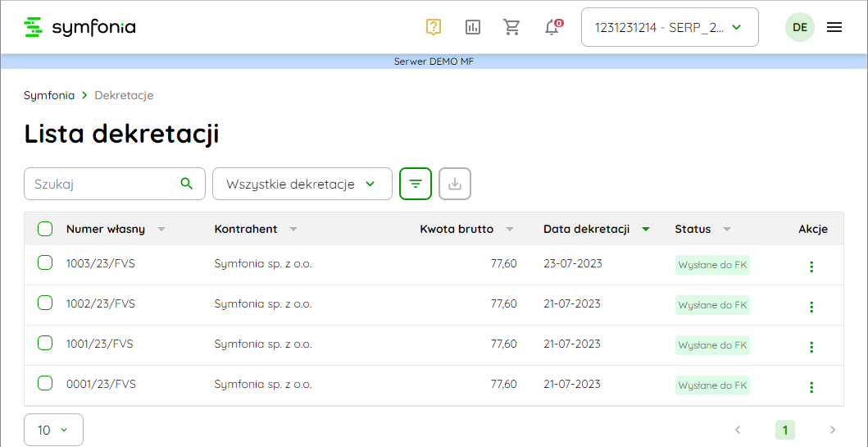Click Wysłane do FK status of 1002/23/FVS
The width and height of the screenshot is (868, 447).
pos(712,305)
